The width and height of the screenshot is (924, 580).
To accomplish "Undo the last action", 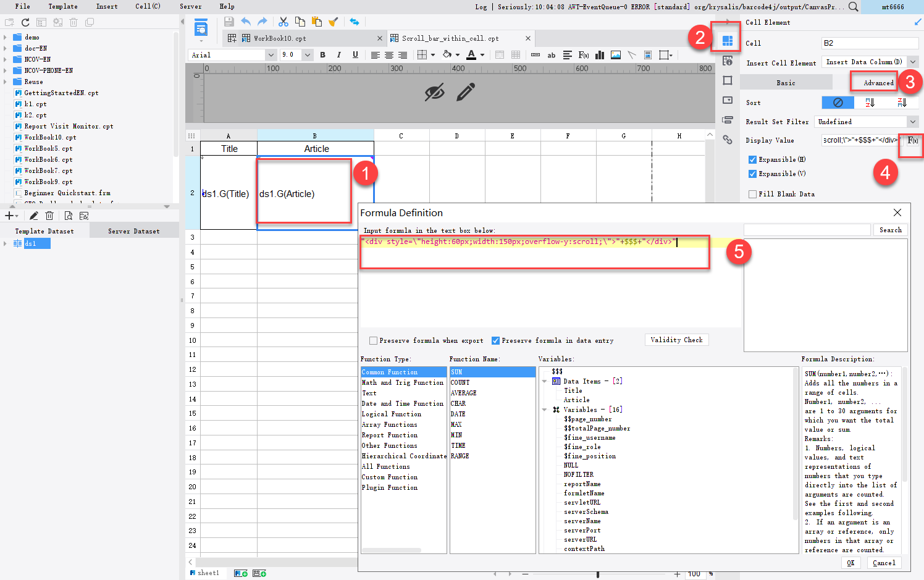I will (x=246, y=22).
